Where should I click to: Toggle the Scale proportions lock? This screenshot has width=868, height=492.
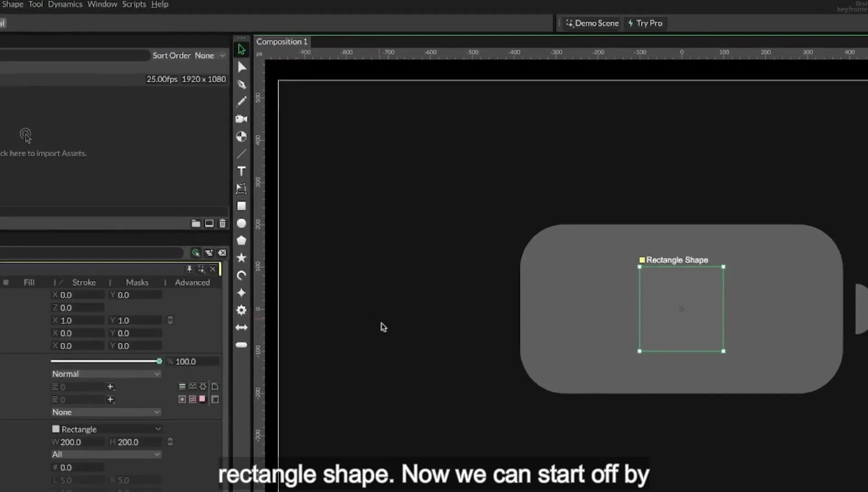coord(170,320)
